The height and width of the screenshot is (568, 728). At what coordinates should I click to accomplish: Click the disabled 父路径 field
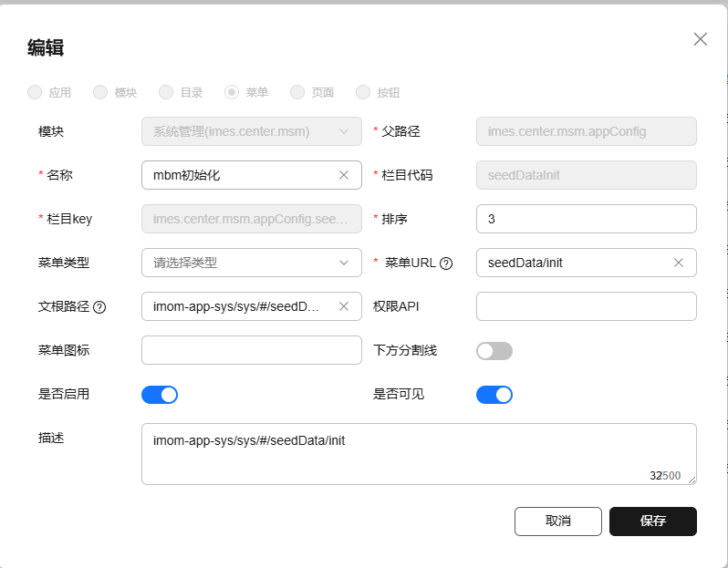coord(587,131)
